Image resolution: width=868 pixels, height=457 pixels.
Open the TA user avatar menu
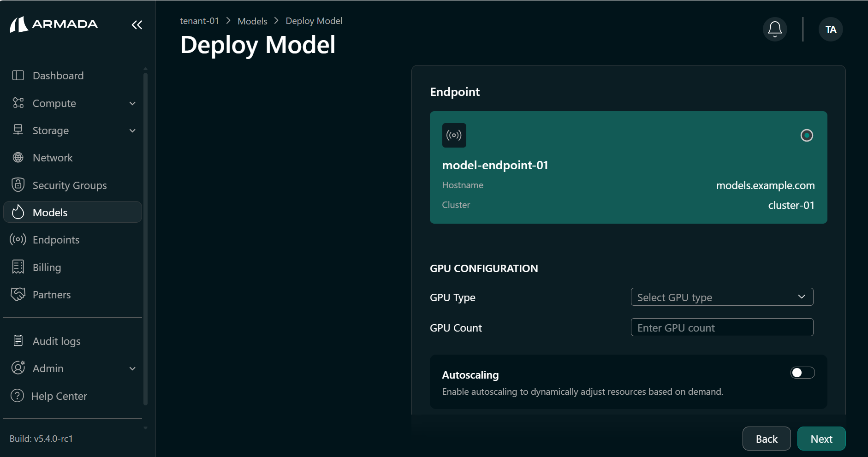(x=831, y=30)
